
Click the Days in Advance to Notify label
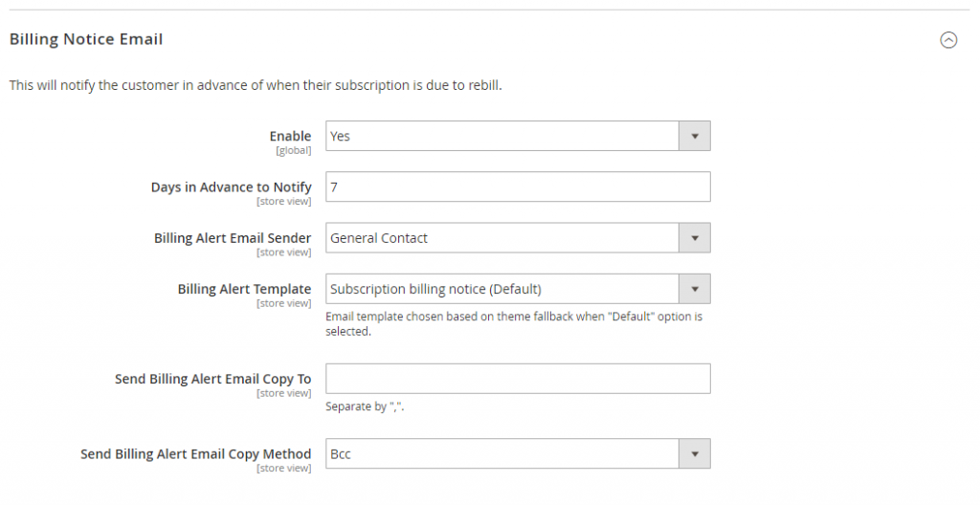tap(231, 187)
